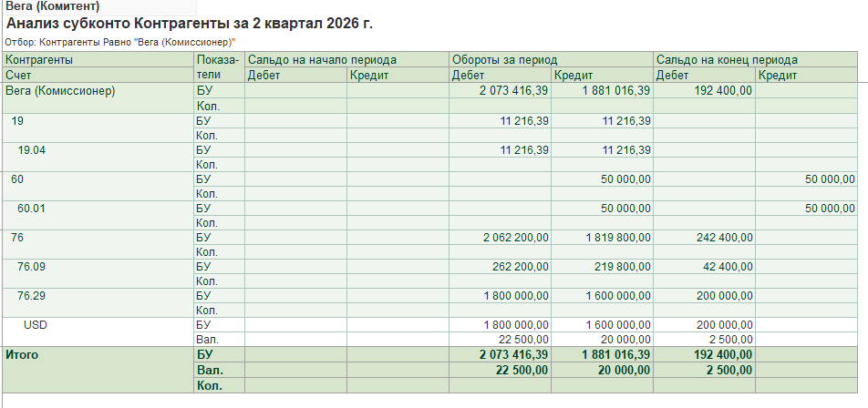Click currency credit 20 000,00 in USD Вал. row
Image resolution: width=868 pixels, height=408 pixels.
[x=626, y=339]
